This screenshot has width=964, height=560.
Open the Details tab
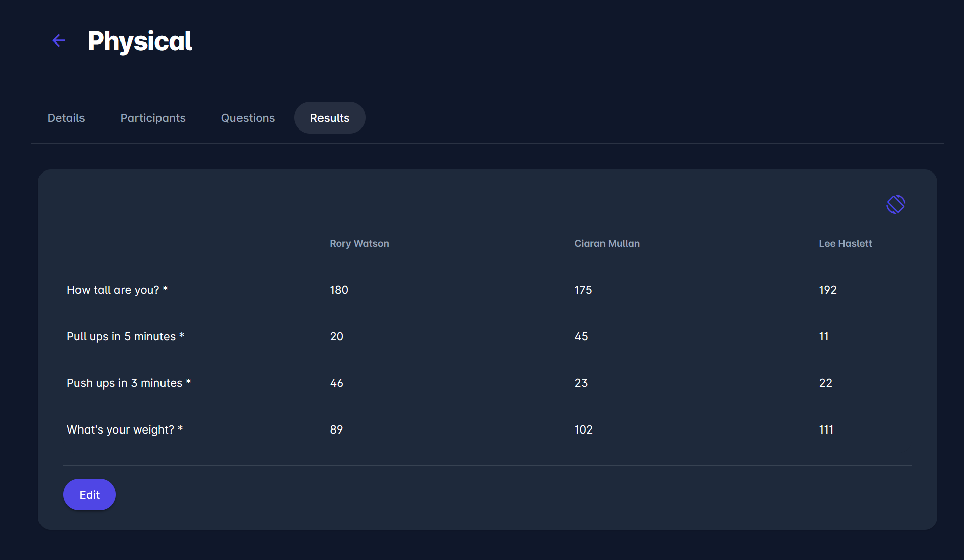(x=66, y=118)
